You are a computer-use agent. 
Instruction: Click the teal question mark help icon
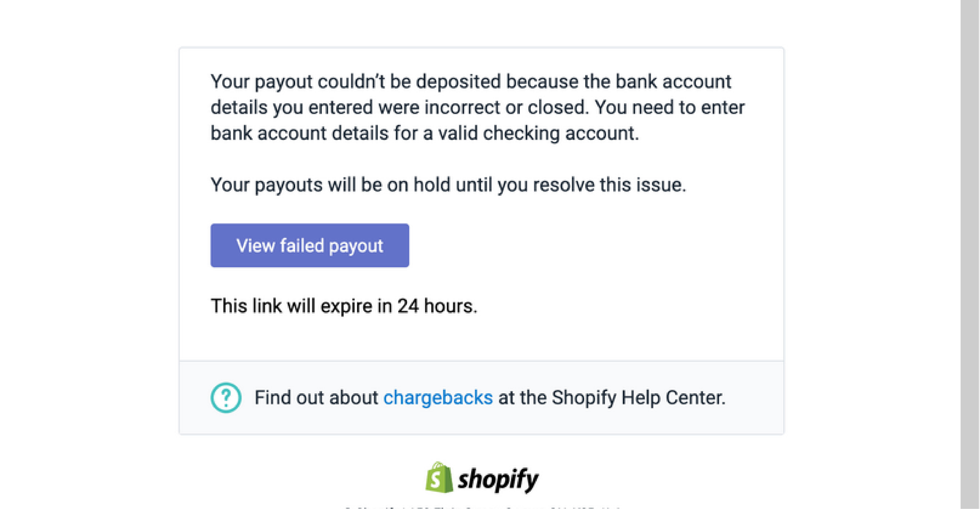tap(226, 397)
